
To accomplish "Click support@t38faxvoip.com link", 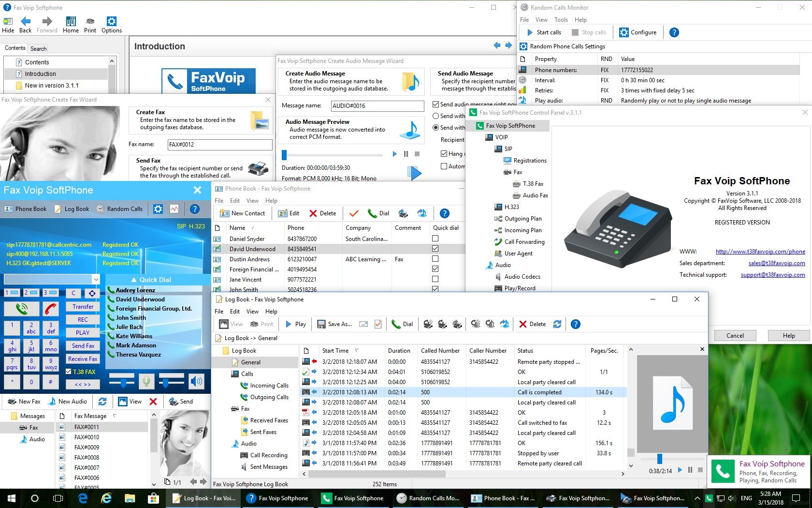I will coord(773,274).
